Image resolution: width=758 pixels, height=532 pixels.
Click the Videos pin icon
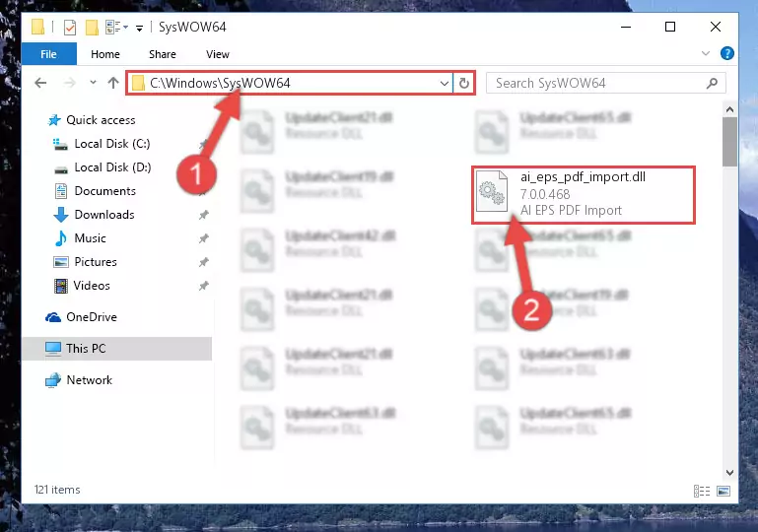coord(203,286)
